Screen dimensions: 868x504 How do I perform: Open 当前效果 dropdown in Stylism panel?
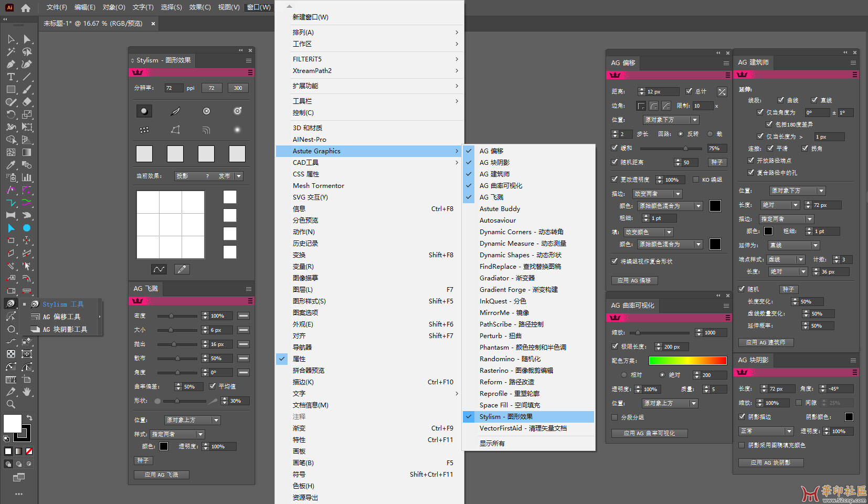pos(209,176)
